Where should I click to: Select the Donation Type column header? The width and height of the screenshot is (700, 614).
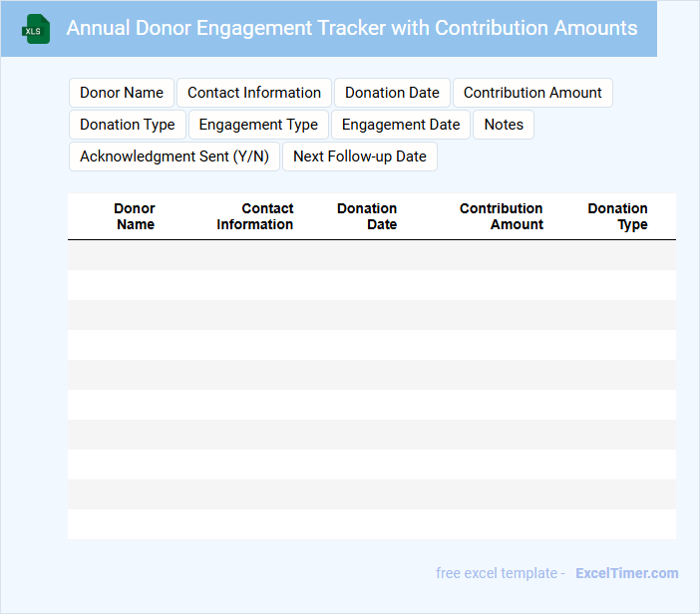(x=618, y=216)
